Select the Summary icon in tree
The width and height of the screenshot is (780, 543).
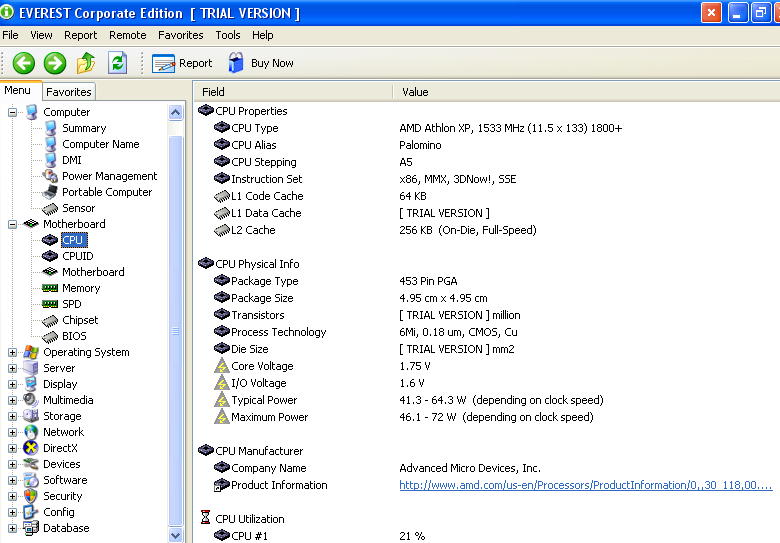click(50, 128)
